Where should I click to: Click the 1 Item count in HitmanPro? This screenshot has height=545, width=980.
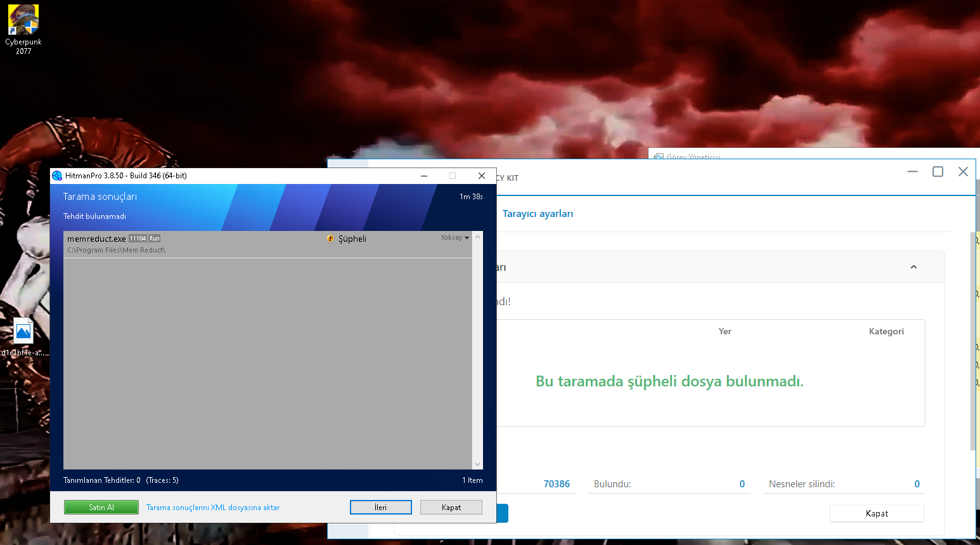[472, 480]
